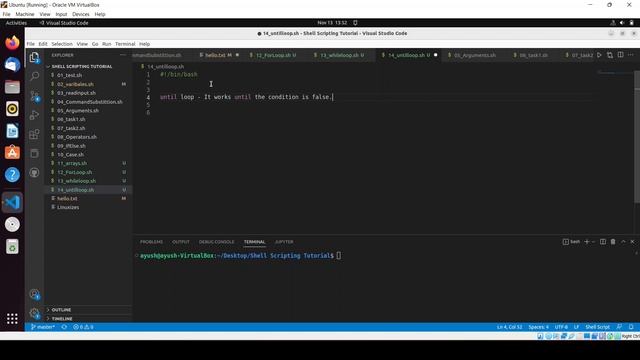Change indentation Spaces: 4 setting
The height and width of the screenshot is (360, 640).
tap(538, 327)
